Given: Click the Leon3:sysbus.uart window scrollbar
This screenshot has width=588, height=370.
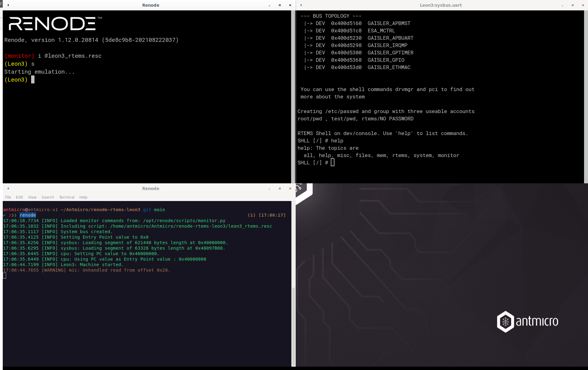Looking at the screenshot, I should (586, 97).
